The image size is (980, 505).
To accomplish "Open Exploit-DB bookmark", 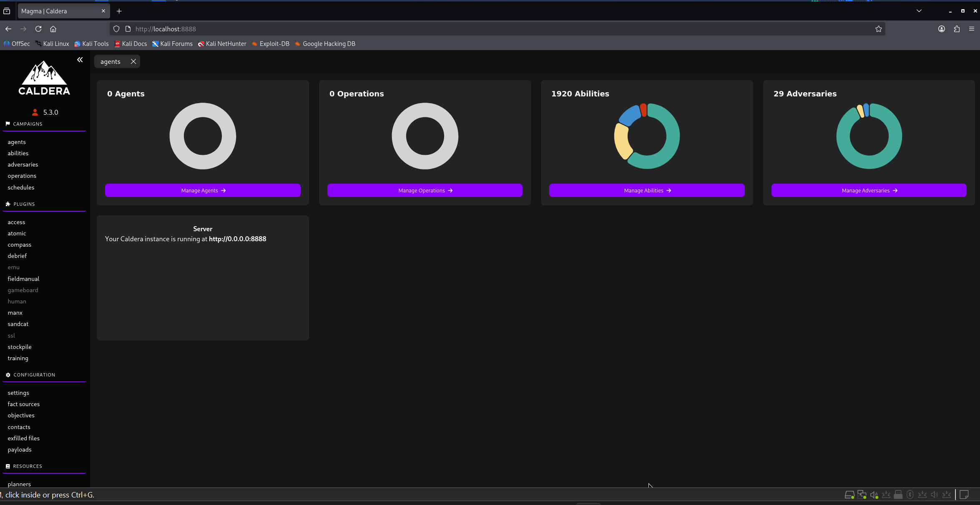I will 270,44.
